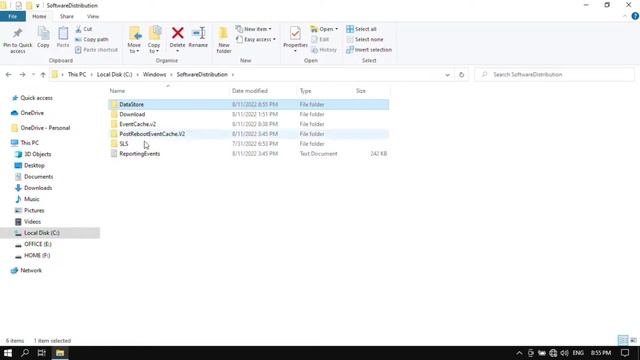Open the New item dropdown

click(x=253, y=29)
